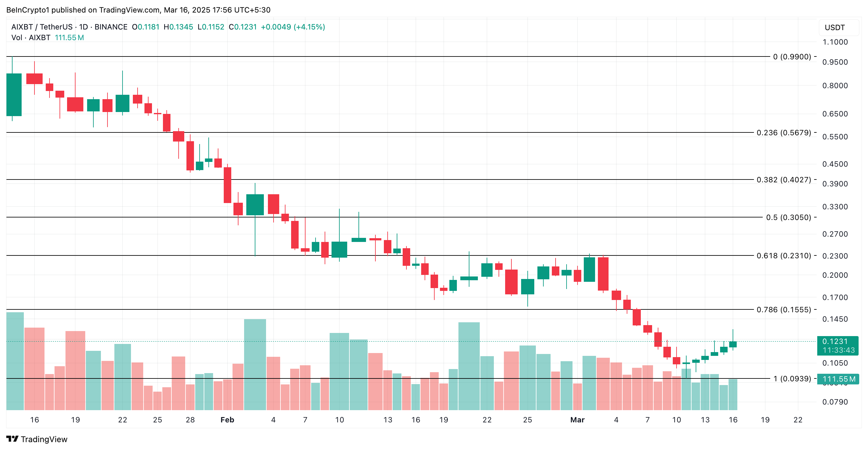The image size is (868, 450).
Task: Click the 0.618 (0.2310) retracement label
Action: (x=783, y=255)
